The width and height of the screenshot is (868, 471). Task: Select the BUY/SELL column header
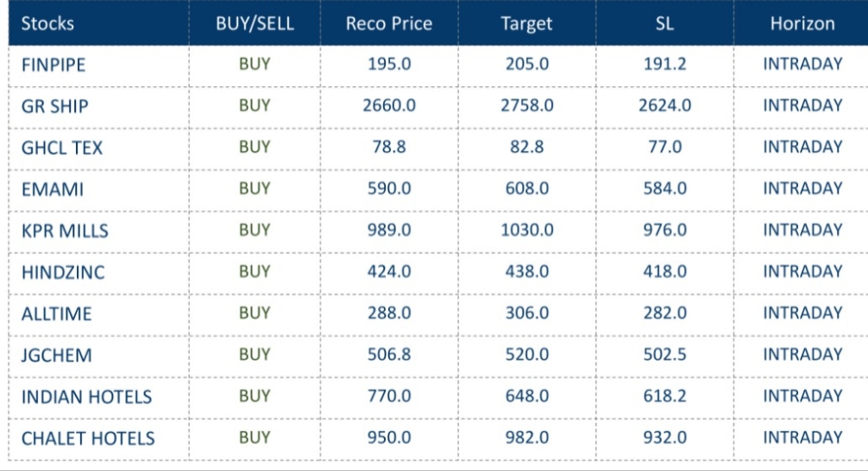pos(255,23)
